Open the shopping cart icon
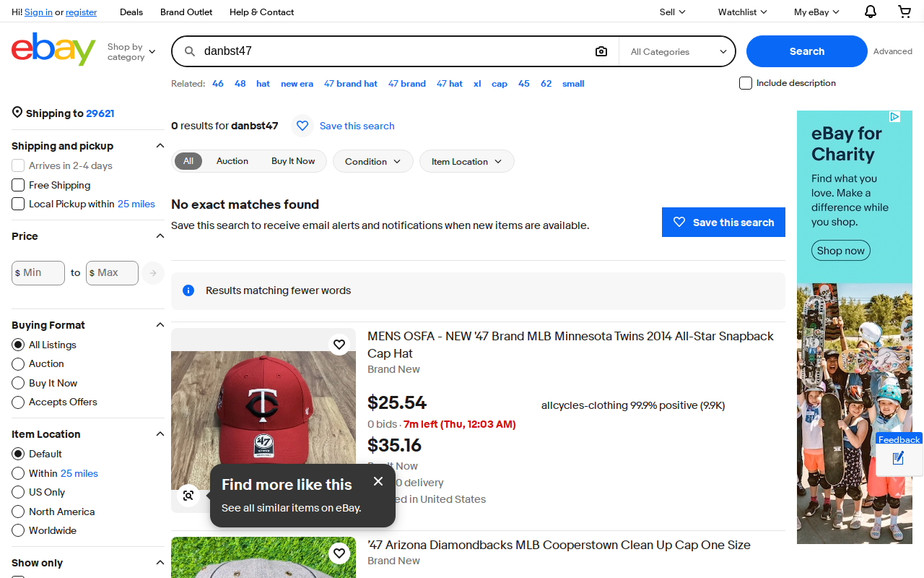Image resolution: width=924 pixels, height=578 pixels. 905,12
